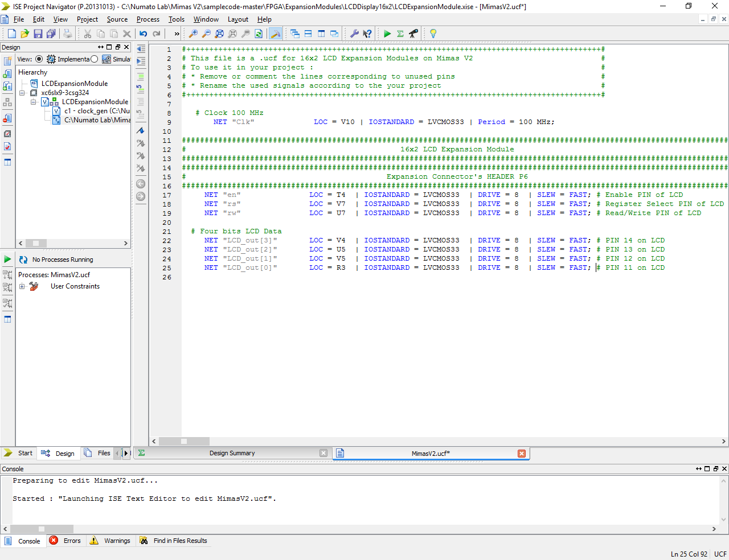Open the Source menu
This screenshot has height=560, width=729.
click(117, 19)
